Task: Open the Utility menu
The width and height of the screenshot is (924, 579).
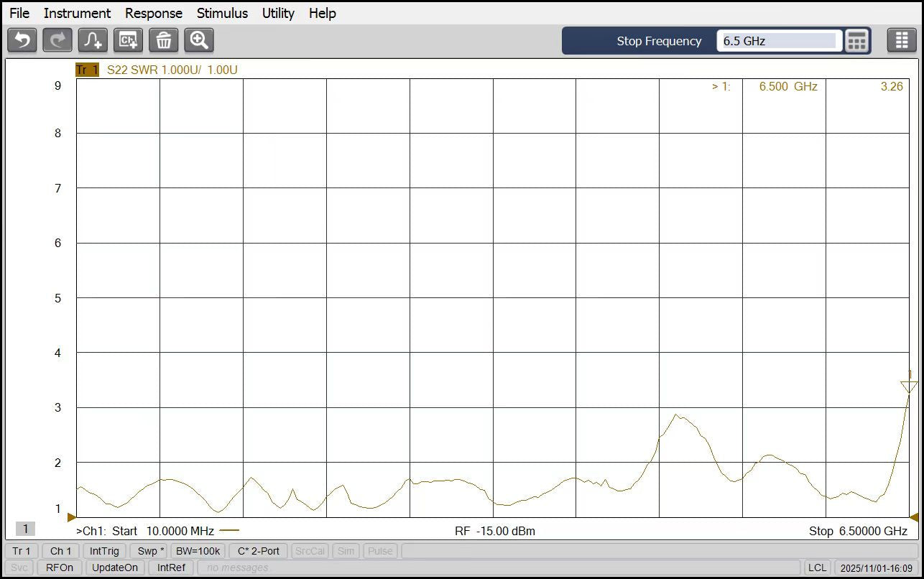Action: (278, 13)
